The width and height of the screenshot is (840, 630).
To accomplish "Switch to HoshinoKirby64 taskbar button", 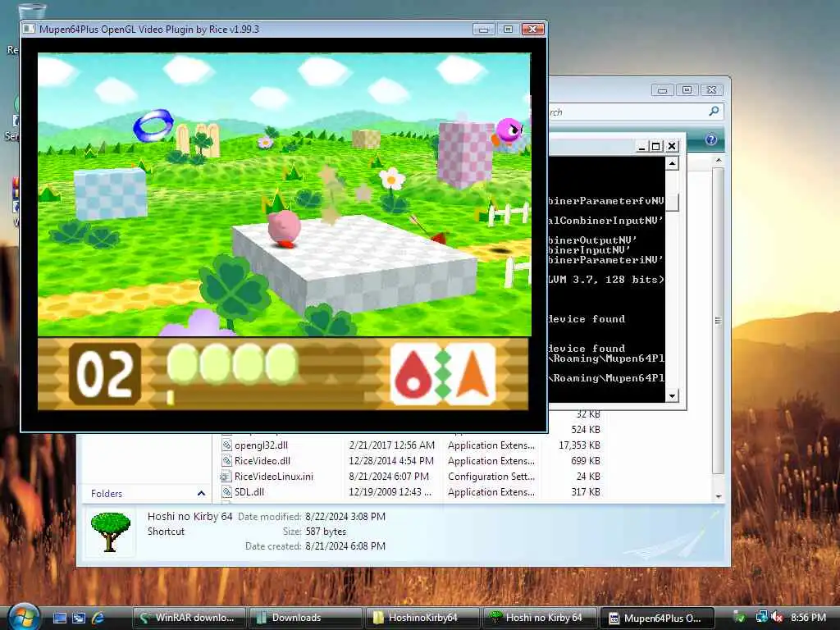I will pos(422,618).
